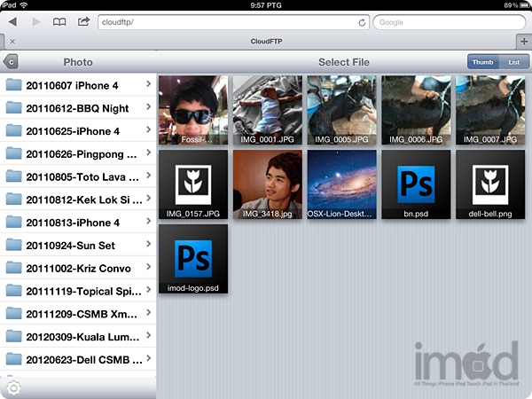Select the imod-logo.psd file icon
This screenshot has height=399, width=532.
tap(192, 254)
